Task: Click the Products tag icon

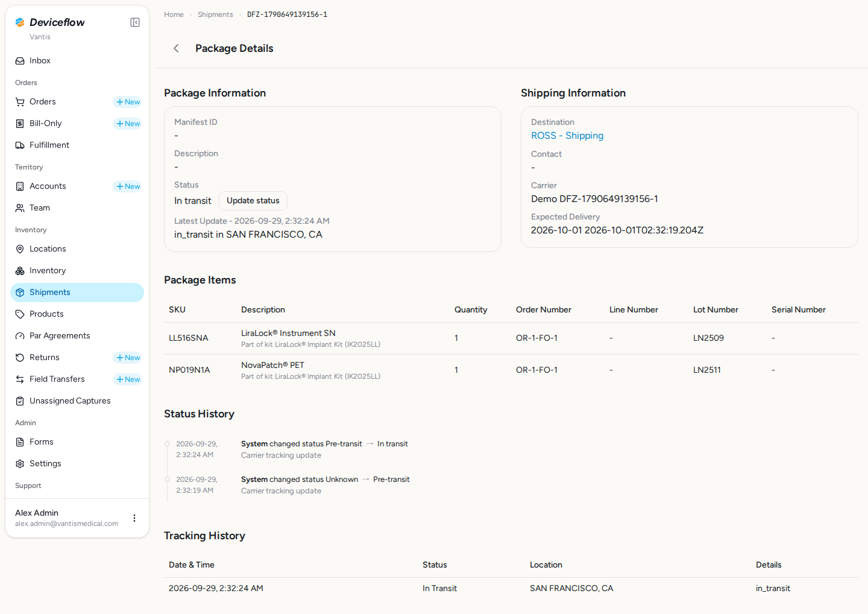Action: pyautogui.click(x=20, y=314)
